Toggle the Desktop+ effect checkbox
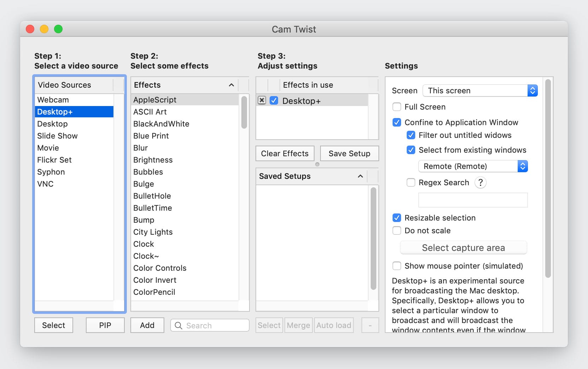The width and height of the screenshot is (588, 369). pos(274,100)
